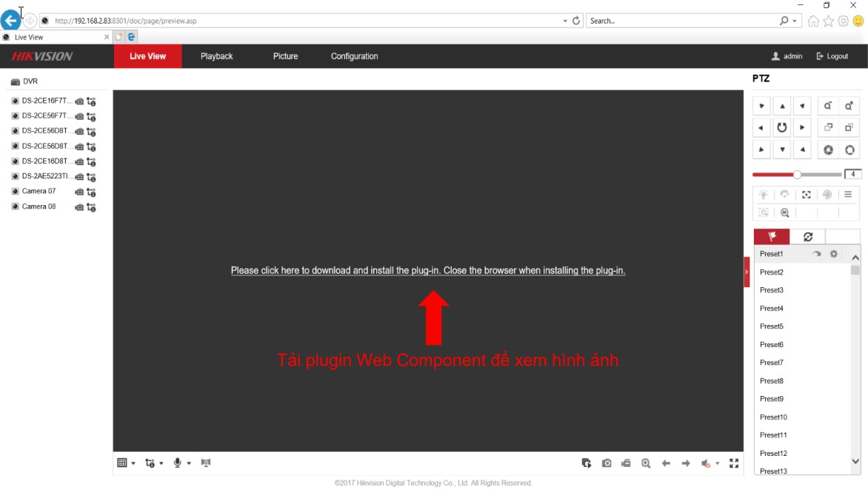Enable digital zoom in bottom toolbar

[x=646, y=463]
